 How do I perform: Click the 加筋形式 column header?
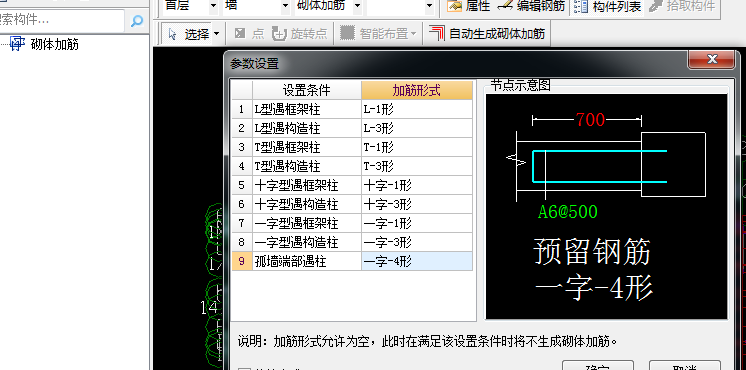coord(417,90)
